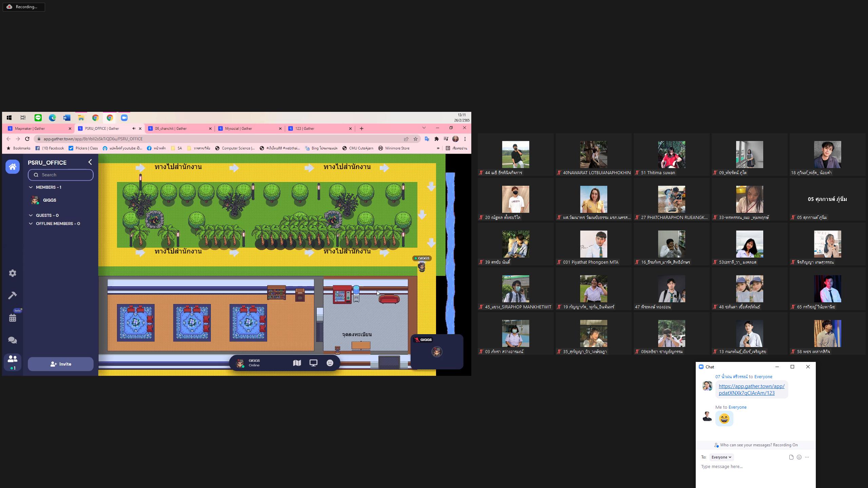Reload the Gather page
This screenshot has height=488, width=868.
point(27,139)
